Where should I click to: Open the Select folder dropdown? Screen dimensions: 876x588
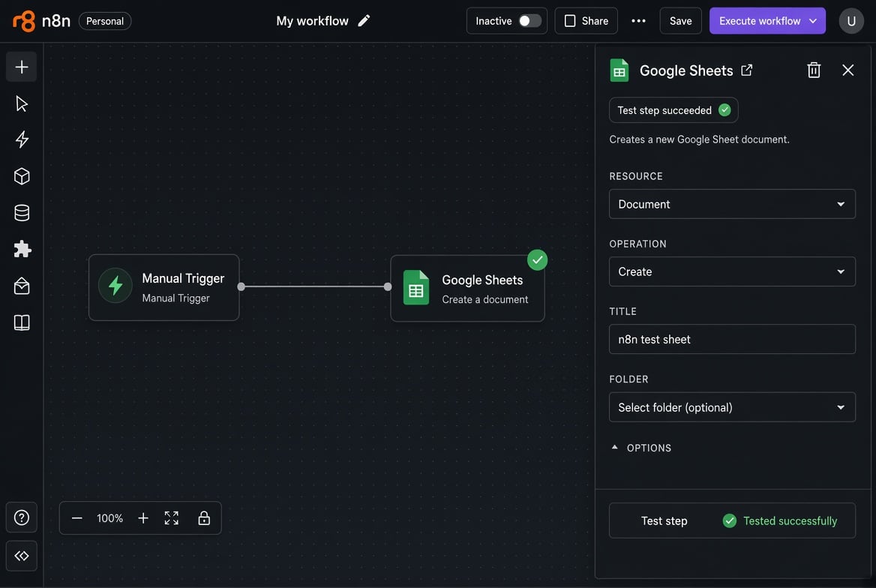tap(732, 407)
